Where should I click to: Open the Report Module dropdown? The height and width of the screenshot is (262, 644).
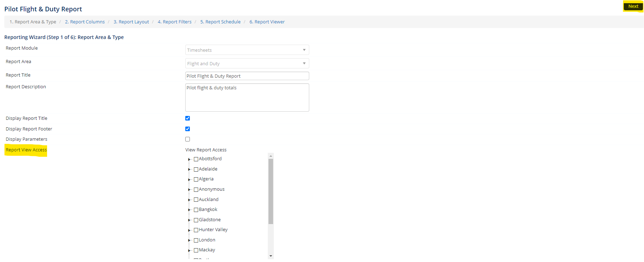[x=247, y=50]
